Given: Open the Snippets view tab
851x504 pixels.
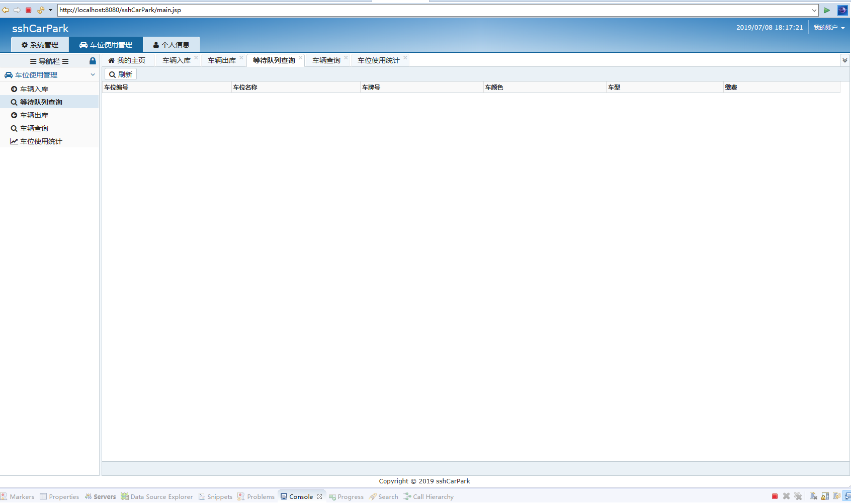Looking at the screenshot, I should pos(215,497).
